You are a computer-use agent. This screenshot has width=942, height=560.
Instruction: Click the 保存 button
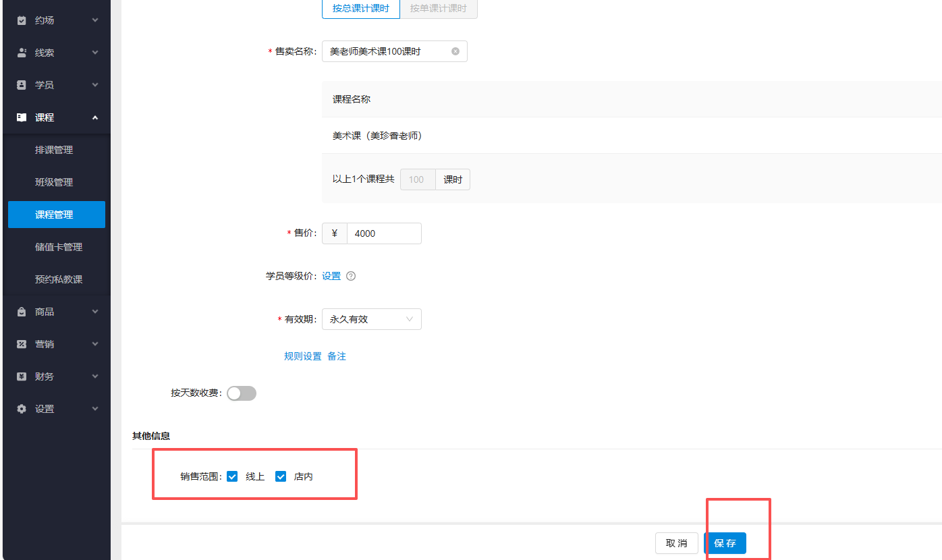pyautogui.click(x=725, y=543)
